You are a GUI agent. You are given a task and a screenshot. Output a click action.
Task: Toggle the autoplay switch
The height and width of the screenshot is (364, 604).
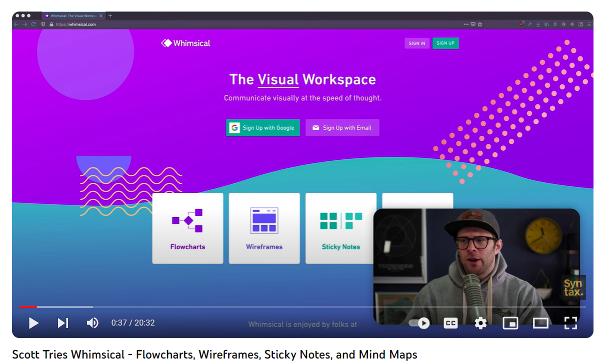pos(419,323)
